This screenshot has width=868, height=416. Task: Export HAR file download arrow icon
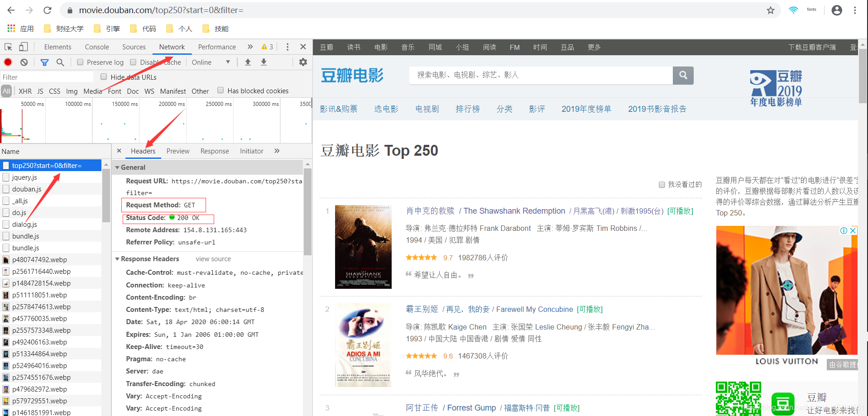click(x=264, y=62)
